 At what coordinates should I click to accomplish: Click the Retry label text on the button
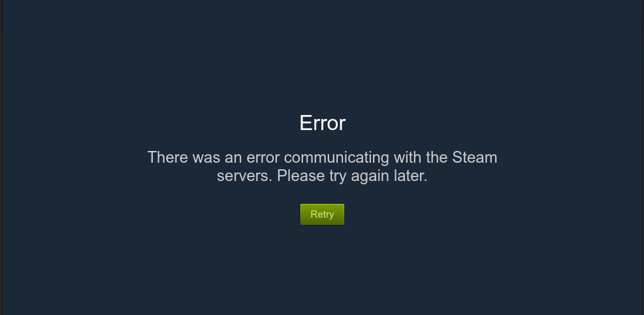click(x=322, y=214)
